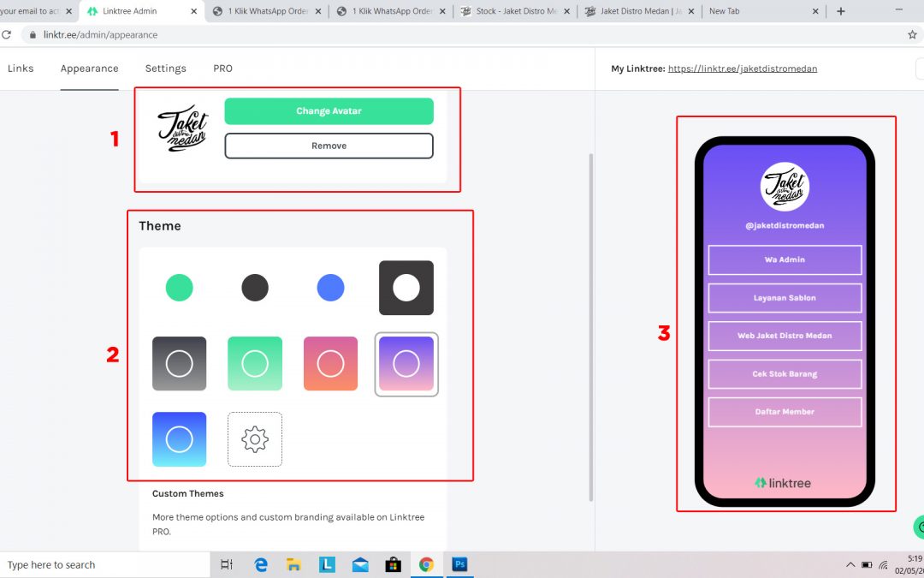The height and width of the screenshot is (578, 924).
Task: Click the Jaket Distro Medan avatar thumbnail
Action: click(x=183, y=128)
